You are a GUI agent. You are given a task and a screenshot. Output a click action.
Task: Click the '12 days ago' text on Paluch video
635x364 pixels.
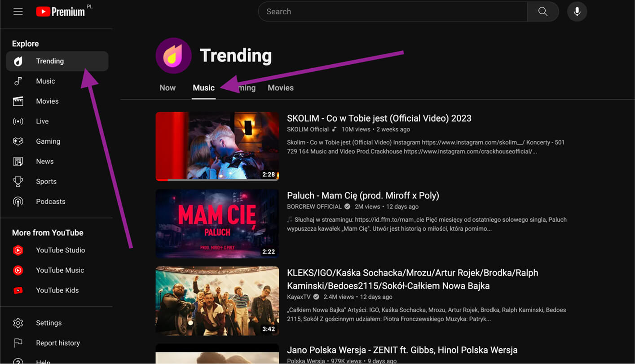click(402, 207)
